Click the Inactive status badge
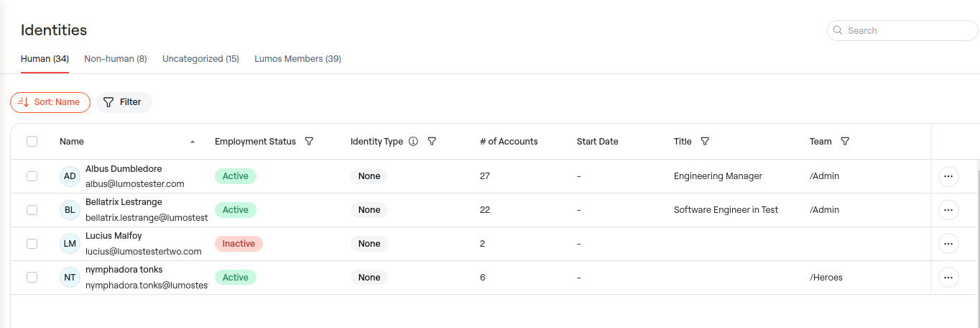 coord(239,244)
